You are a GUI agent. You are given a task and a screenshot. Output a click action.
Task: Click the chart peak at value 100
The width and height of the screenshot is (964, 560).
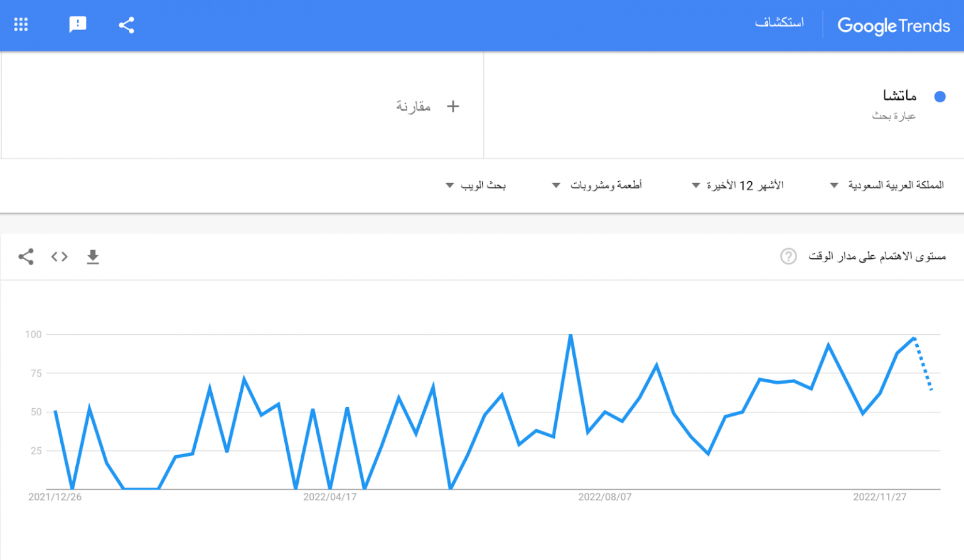pyautogui.click(x=570, y=335)
